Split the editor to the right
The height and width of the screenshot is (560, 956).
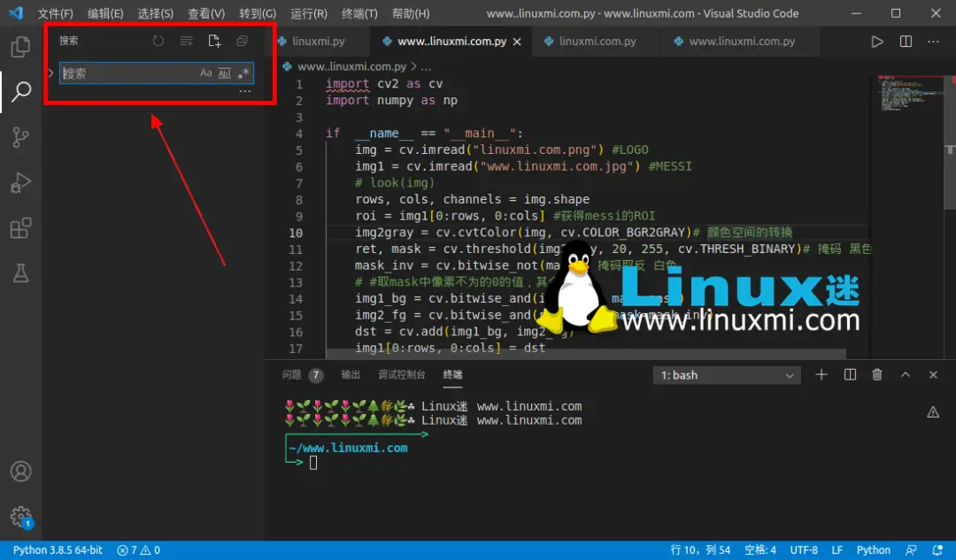pyautogui.click(x=906, y=42)
